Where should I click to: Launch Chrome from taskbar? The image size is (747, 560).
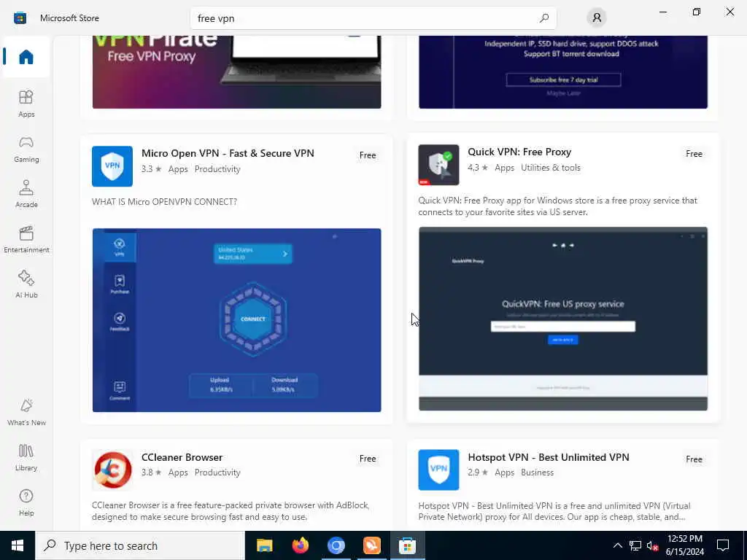[x=336, y=545]
